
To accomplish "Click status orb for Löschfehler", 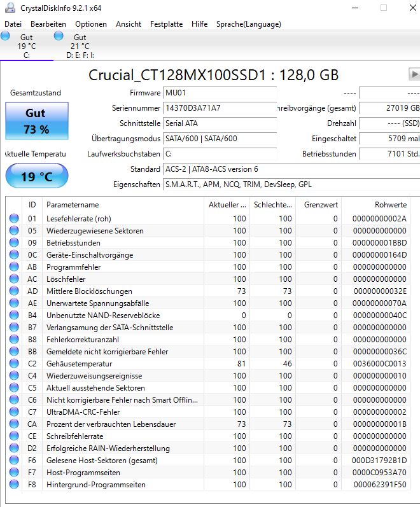I will (14, 279).
